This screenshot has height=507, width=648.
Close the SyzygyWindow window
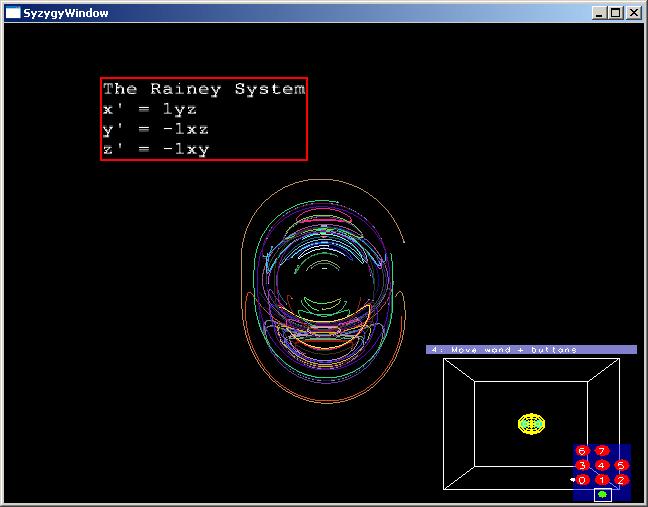[634, 13]
